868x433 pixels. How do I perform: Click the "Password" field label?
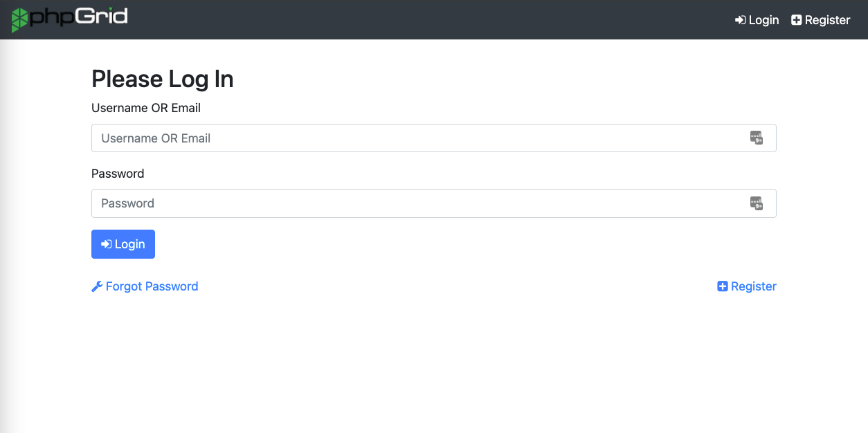coord(118,174)
